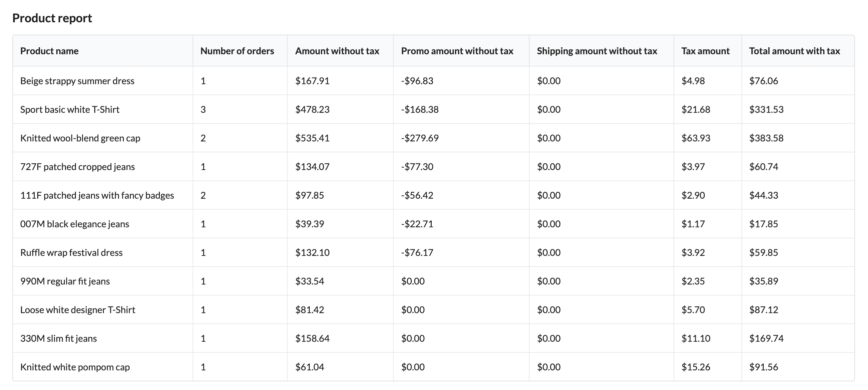Click the 'Product report' heading
The height and width of the screenshot is (390, 868).
pos(52,18)
